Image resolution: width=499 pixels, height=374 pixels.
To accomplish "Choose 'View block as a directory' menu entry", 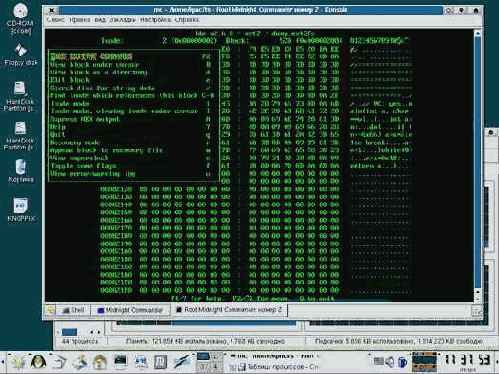I will coord(131,72).
